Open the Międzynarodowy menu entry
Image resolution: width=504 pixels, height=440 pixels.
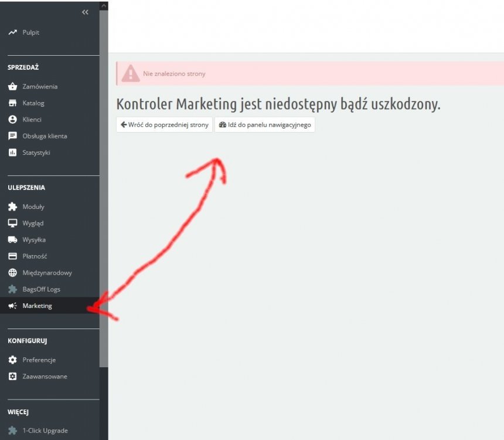point(47,273)
